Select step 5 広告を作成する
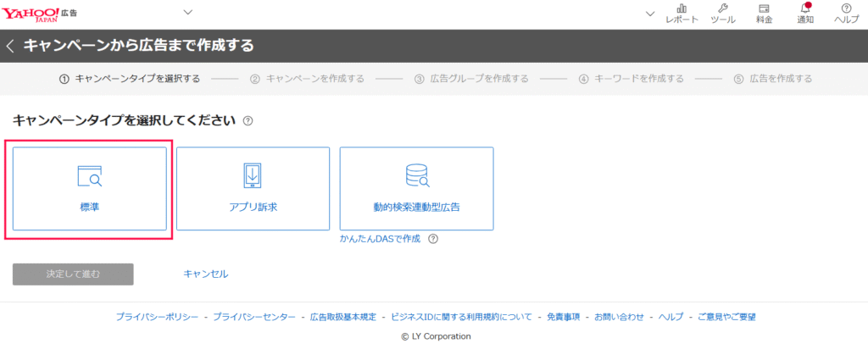The height and width of the screenshot is (349, 868). (773, 79)
